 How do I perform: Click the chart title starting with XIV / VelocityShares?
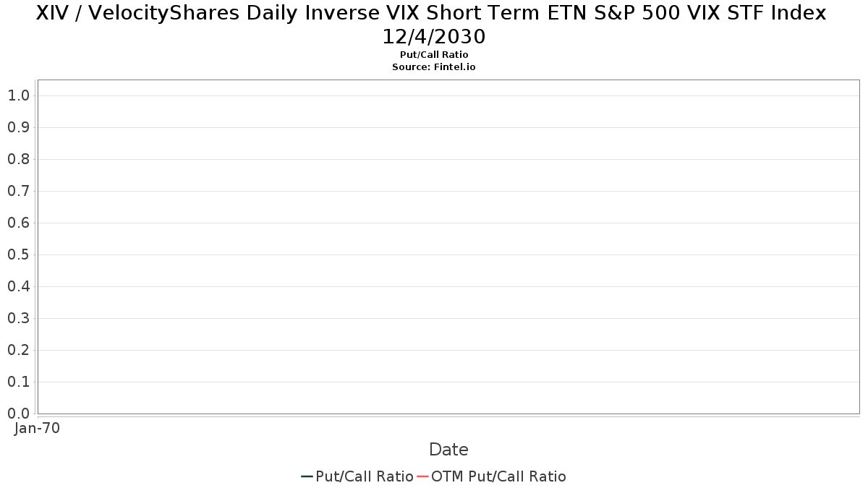tap(431, 13)
